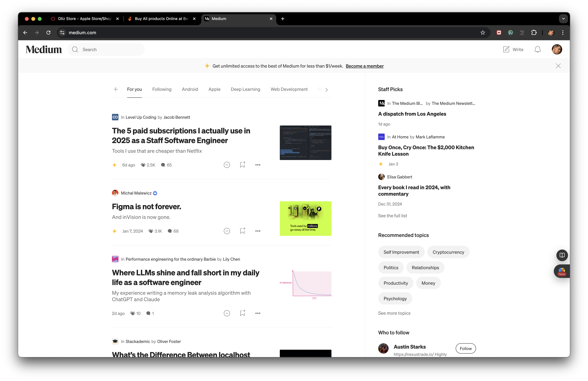
Task: Click Become a member link
Action: [x=365, y=66]
